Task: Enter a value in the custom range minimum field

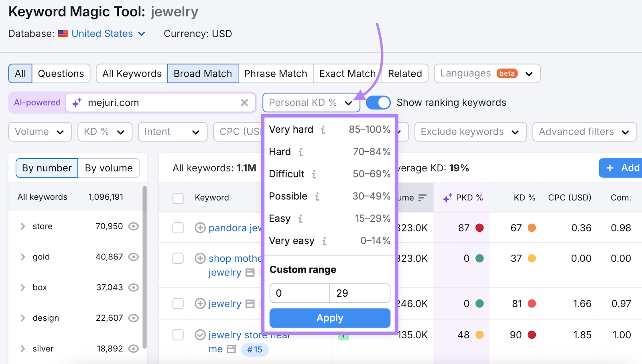Action: pos(299,293)
